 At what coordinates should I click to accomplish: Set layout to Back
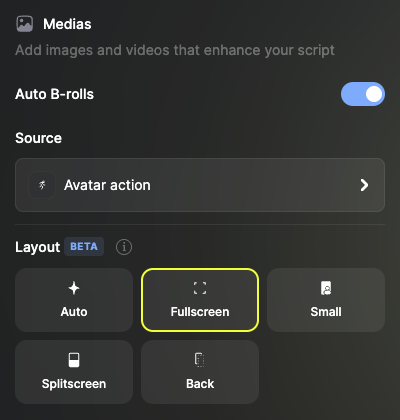click(200, 372)
